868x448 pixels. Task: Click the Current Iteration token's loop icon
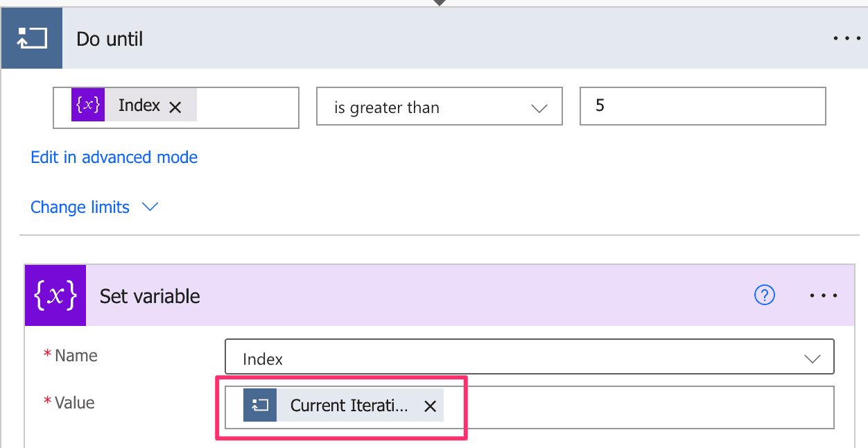pos(260,406)
